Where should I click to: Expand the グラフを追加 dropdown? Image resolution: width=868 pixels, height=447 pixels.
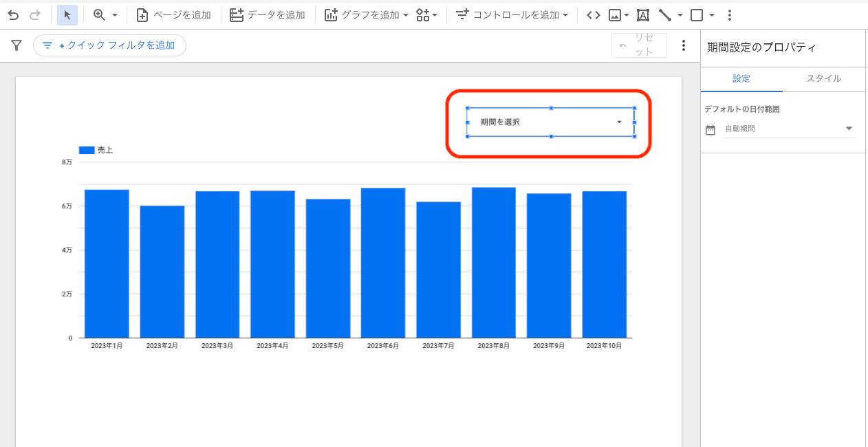(366, 14)
